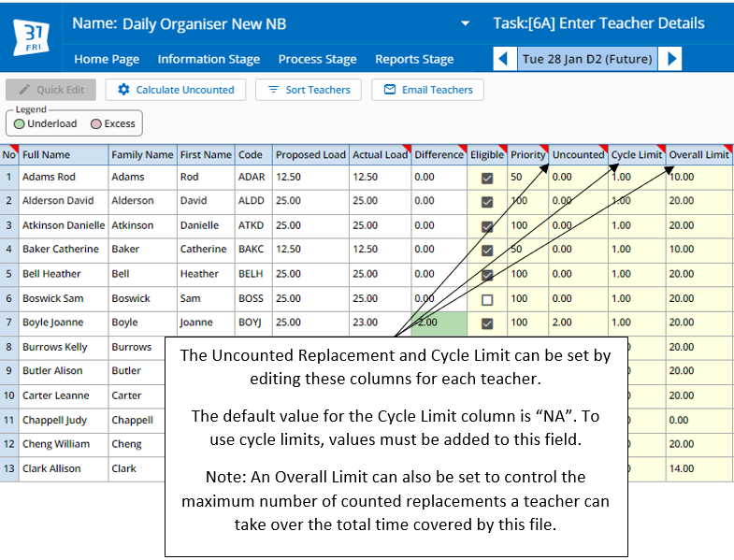The image size is (734, 560).
Task: Click the Eligible column header
Action: (x=487, y=154)
